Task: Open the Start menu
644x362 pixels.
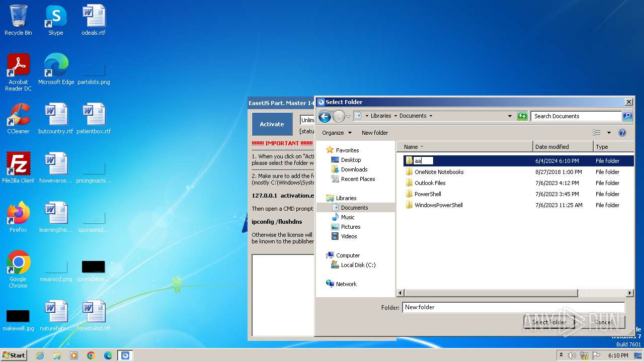Action: [14, 355]
